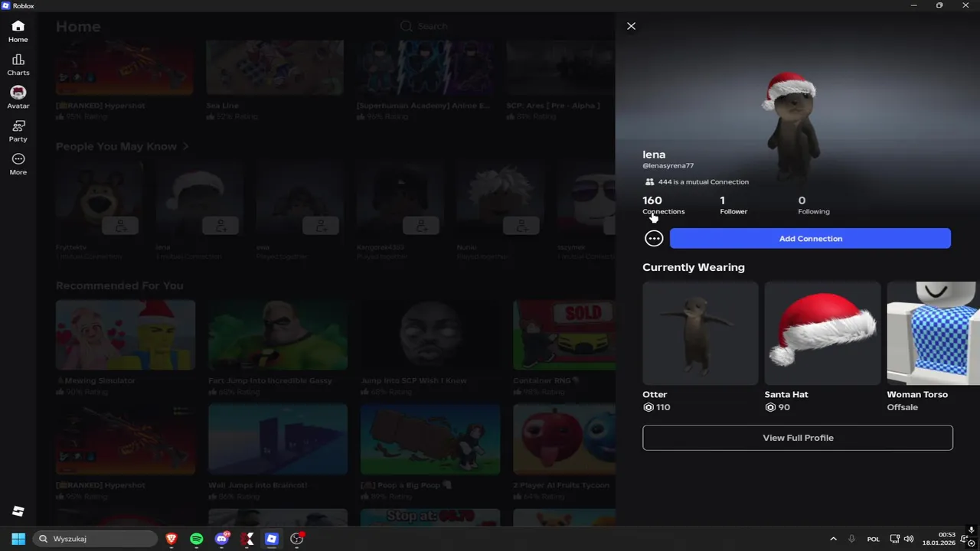The image size is (980, 551).
Task: Open the volume tray icon
Action: (x=909, y=539)
